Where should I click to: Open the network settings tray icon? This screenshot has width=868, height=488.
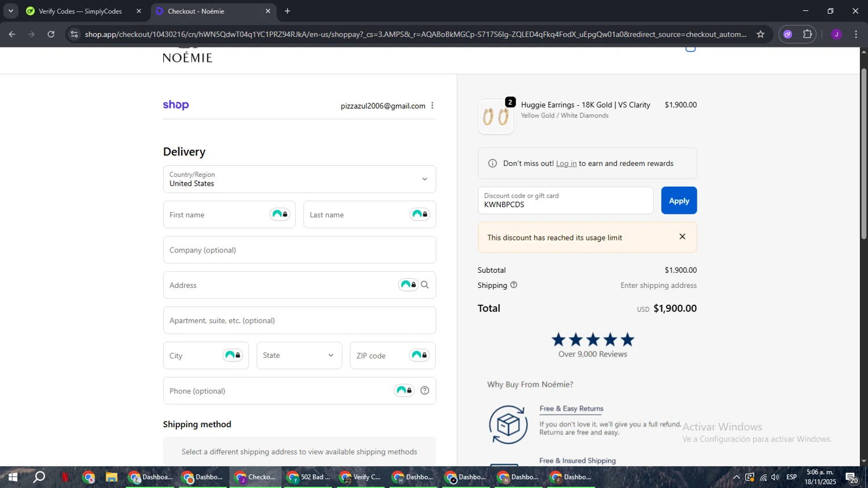coord(763,477)
